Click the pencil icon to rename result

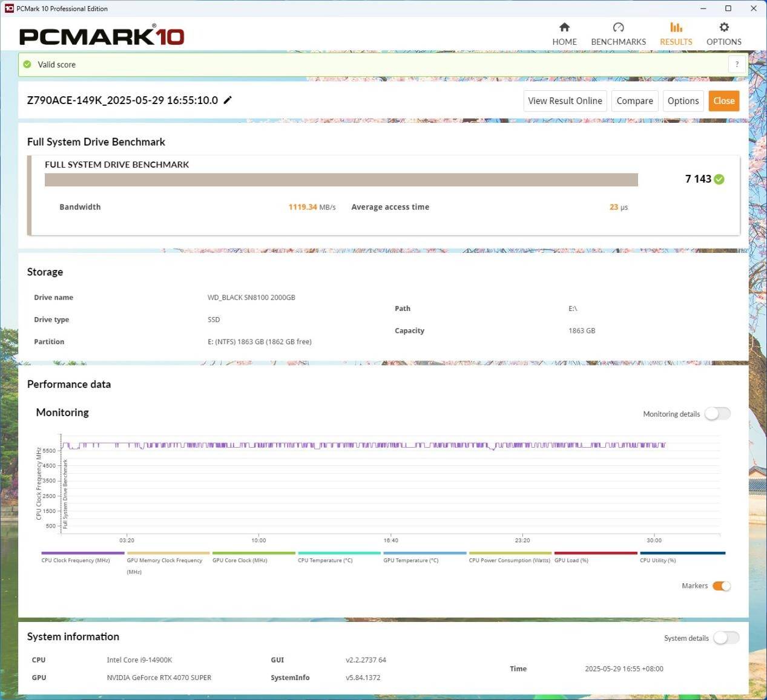(228, 100)
